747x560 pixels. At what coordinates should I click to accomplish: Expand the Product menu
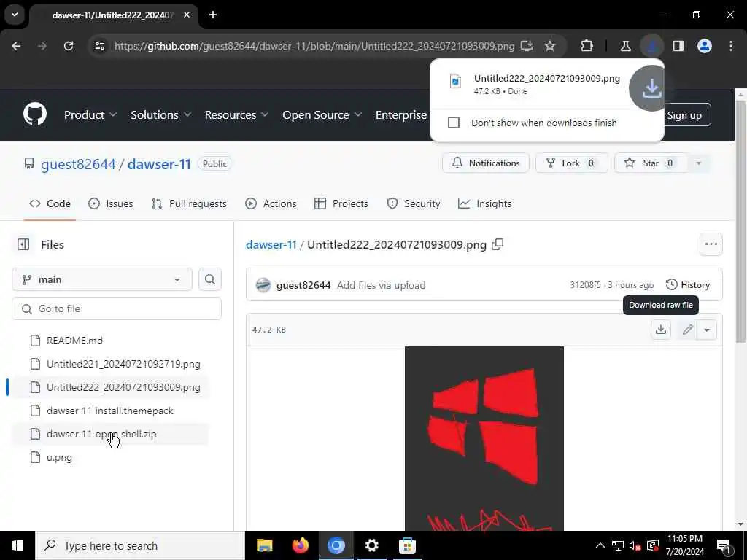point(90,114)
